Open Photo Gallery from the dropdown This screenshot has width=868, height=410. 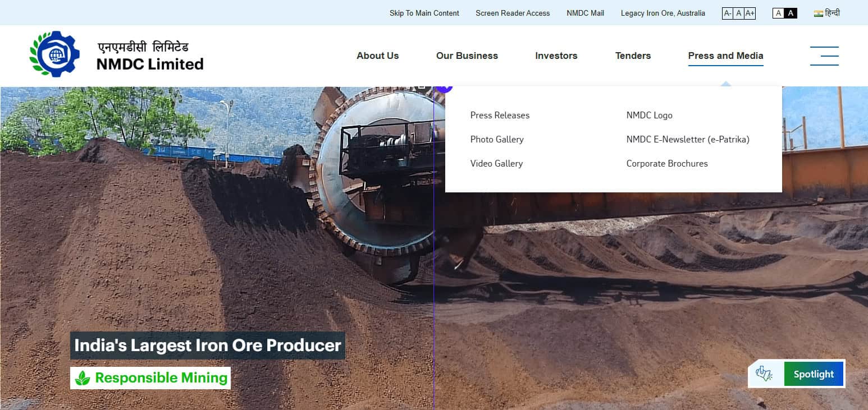point(497,139)
